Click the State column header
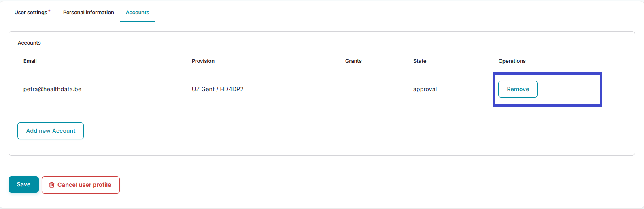Image resolution: width=644 pixels, height=209 pixels. click(x=420, y=61)
